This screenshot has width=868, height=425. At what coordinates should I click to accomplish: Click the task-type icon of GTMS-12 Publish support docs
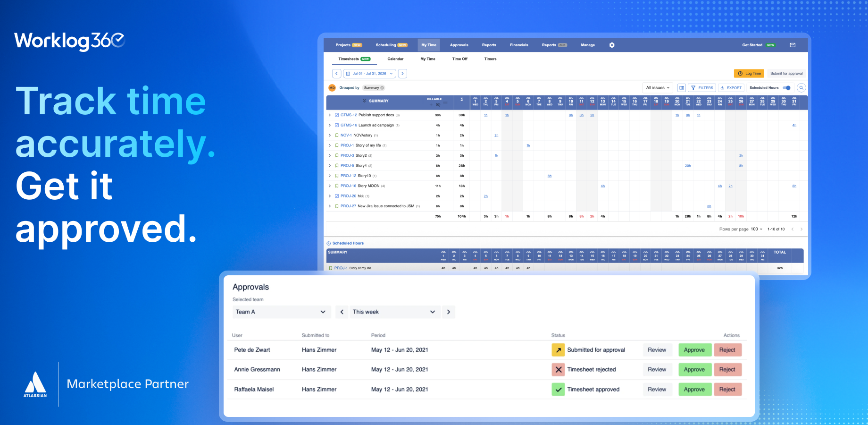(x=337, y=115)
